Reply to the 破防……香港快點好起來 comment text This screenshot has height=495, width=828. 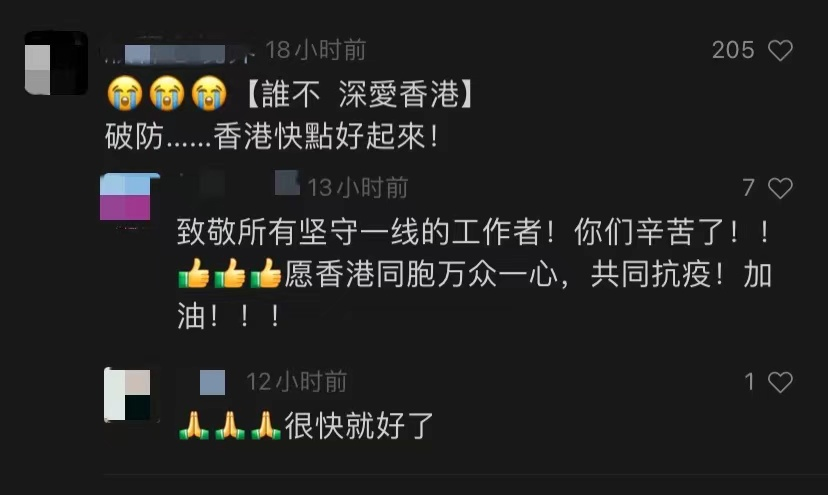tap(271, 137)
